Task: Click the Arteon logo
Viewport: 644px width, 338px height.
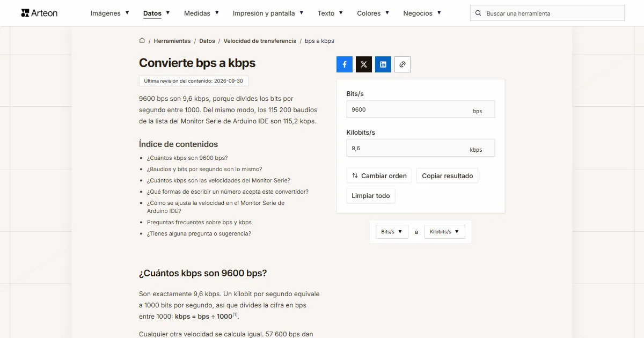Action: (39, 13)
